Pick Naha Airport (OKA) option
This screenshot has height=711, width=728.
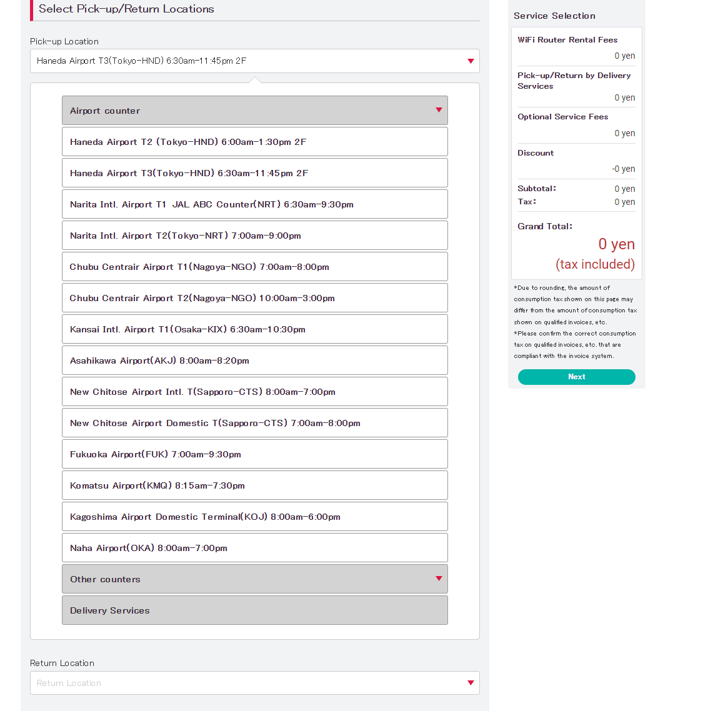[254, 548]
